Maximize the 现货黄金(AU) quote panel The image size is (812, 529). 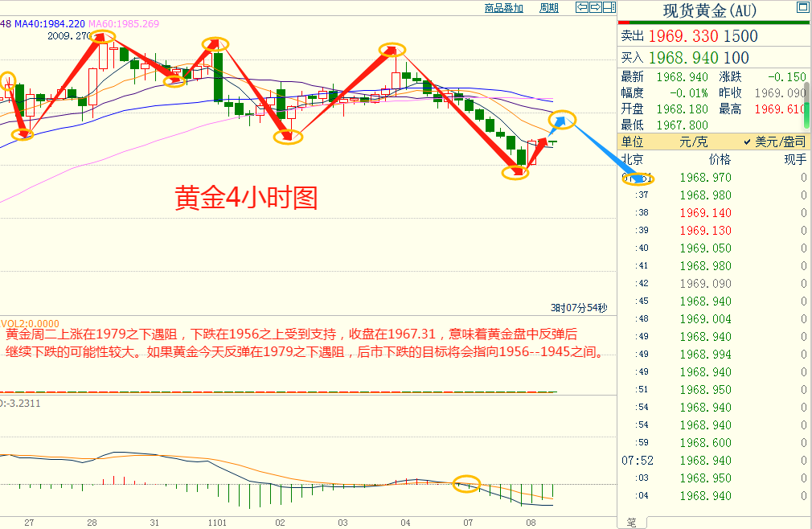[802, 7]
